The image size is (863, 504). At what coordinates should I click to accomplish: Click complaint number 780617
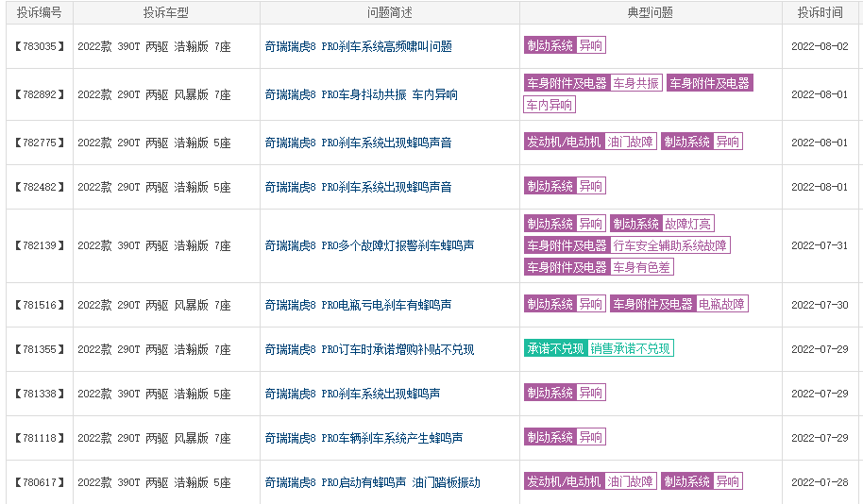[40, 482]
